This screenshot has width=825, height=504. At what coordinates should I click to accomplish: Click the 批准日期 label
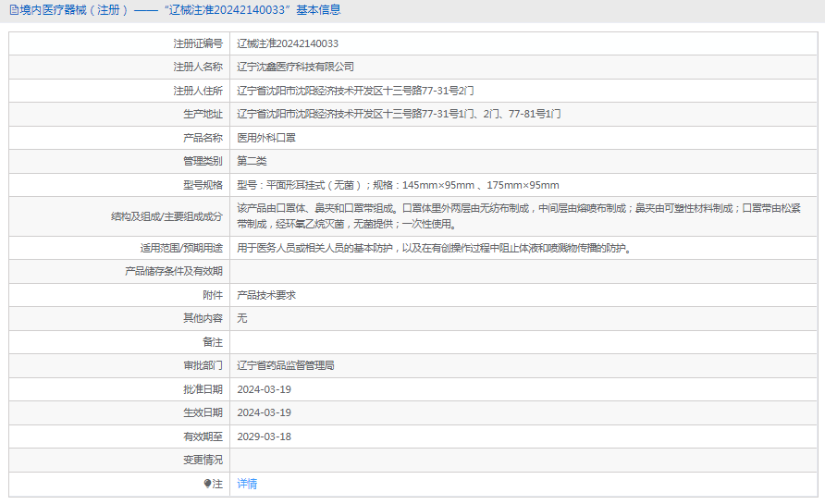coord(203,389)
